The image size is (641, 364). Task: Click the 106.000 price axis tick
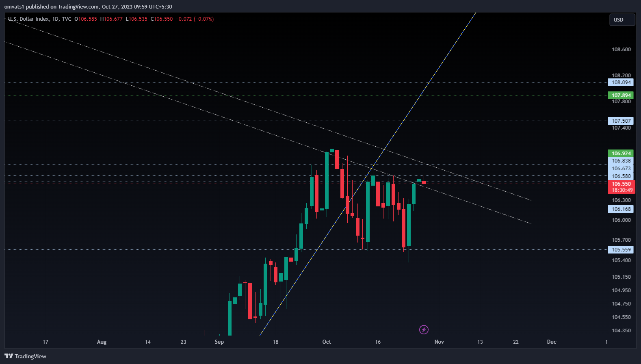pos(621,220)
